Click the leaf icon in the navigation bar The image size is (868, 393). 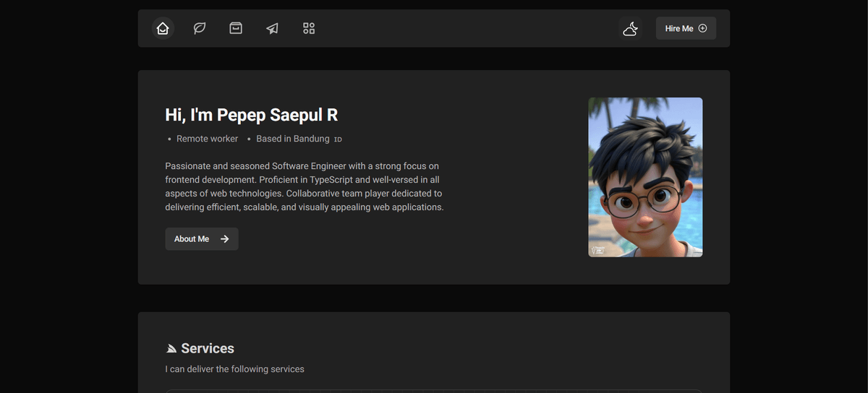click(x=200, y=28)
